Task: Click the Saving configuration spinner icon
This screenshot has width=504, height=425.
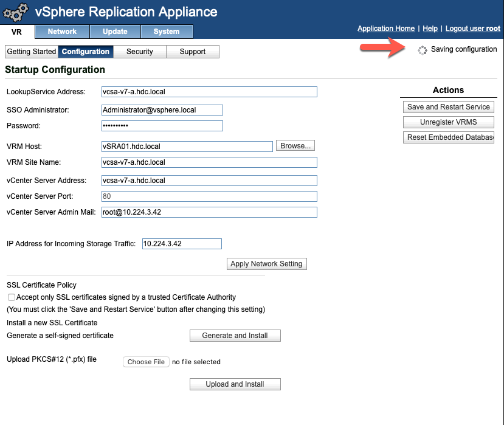Action: pos(423,50)
